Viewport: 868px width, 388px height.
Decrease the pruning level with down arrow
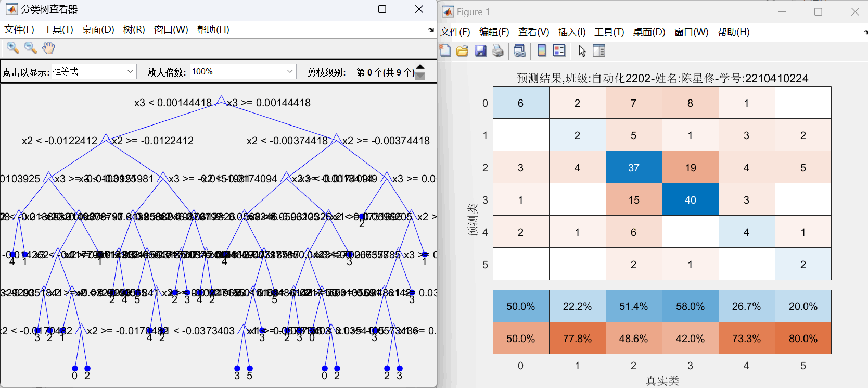[420, 76]
